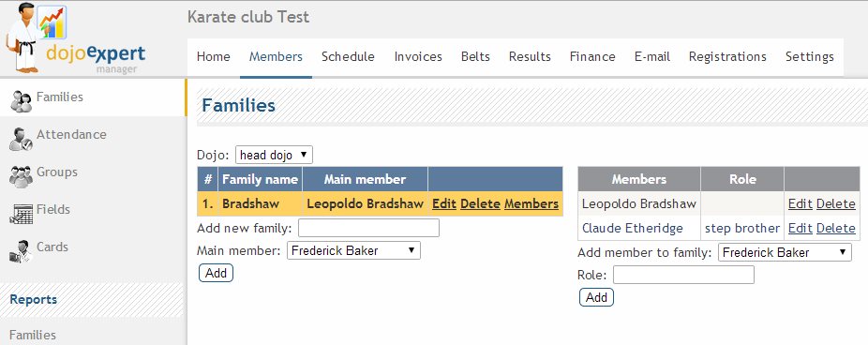This screenshot has height=345, width=868.
Task: Show Members of Bradshaw family
Action: pos(531,203)
